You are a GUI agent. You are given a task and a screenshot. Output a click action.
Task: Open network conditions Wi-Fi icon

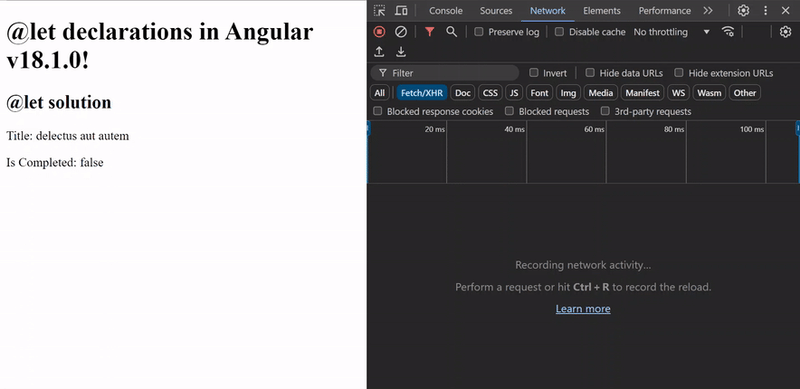pos(728,32)
